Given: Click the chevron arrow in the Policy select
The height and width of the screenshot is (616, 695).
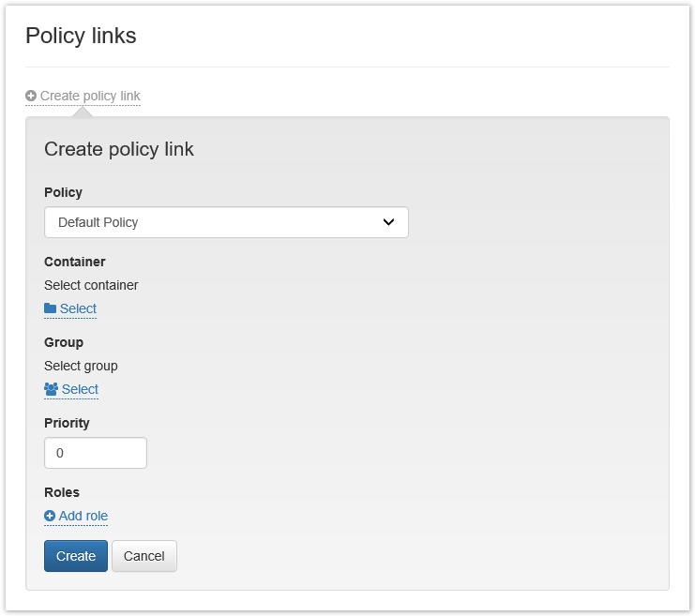Looking at the screenshot, I should 389,222.
